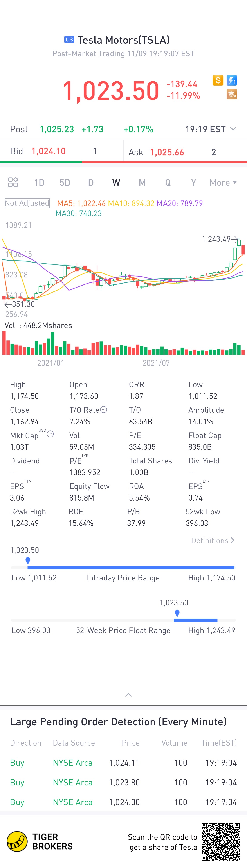Switch to the 5D chart tab
This screenshot has height=868, width=247.
(x=65, y=182)
